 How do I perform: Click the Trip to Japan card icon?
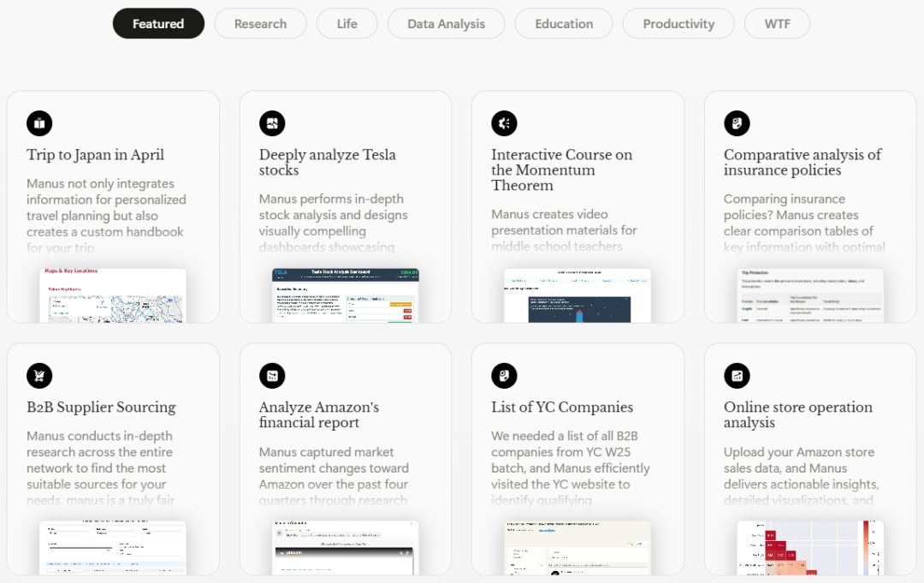(x=39, y=123)
